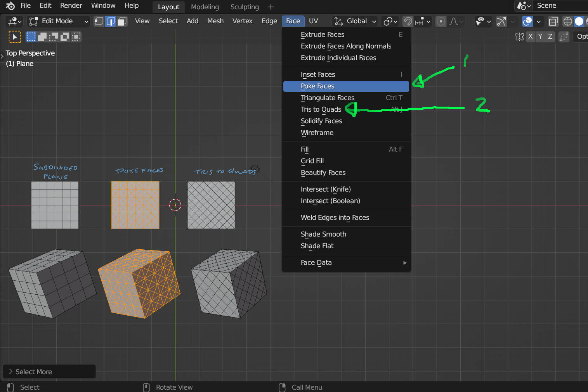Viewport: 588px width, 392px height.
Task: Click the Blender logo icon
Action: [x=10, y=6]
